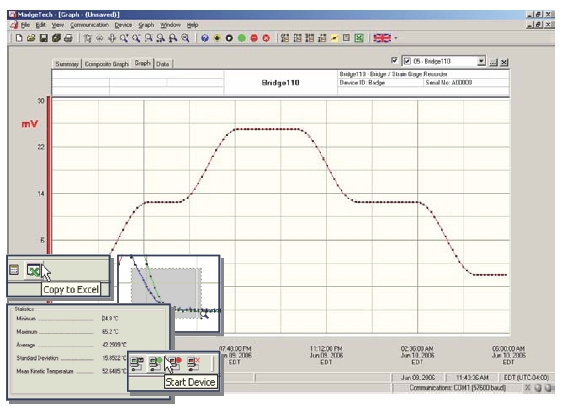This screenshot has height=406, width=564.
Task: Open the View menu
Action: tap(58, 25)
